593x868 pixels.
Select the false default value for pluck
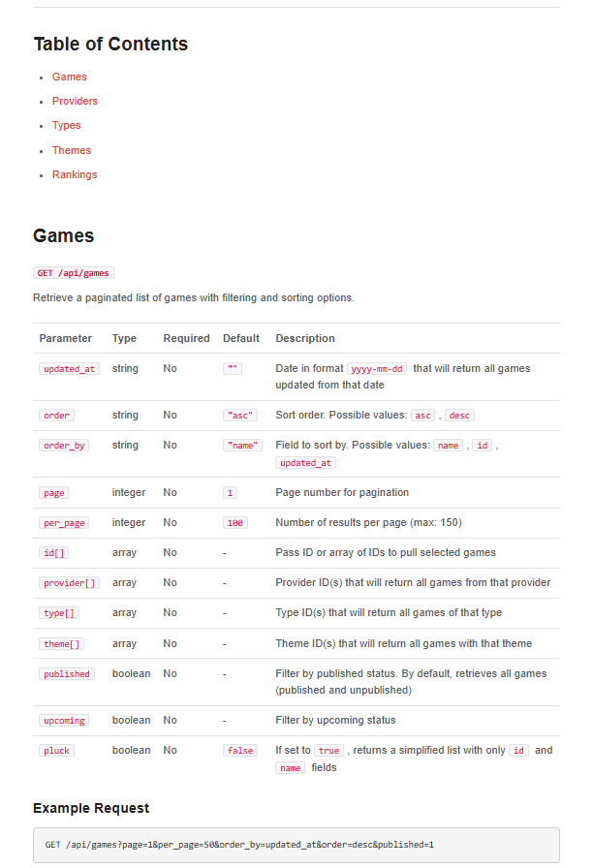point(239,751)
